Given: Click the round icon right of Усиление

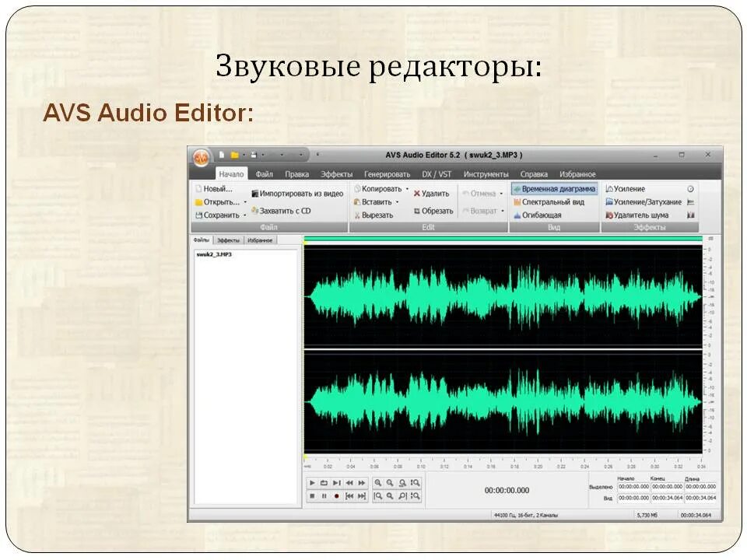Looking at the screenshot, I should (x=690, y=189).
